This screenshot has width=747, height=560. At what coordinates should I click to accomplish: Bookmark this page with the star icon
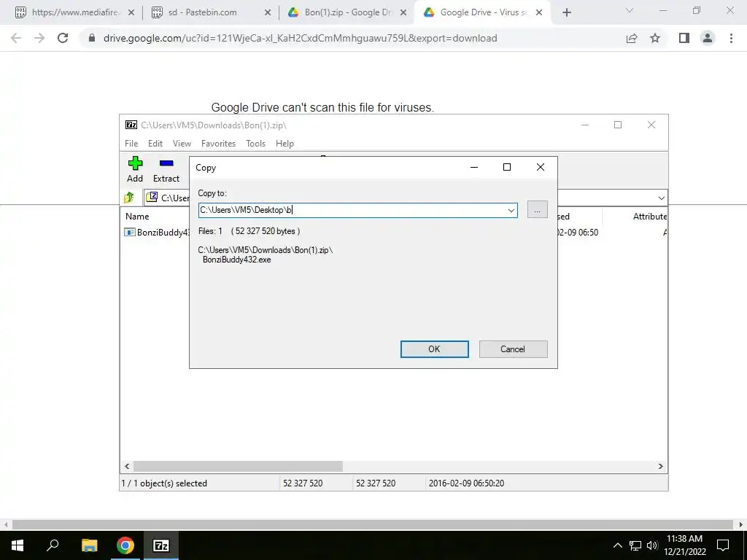click(655, 38)
